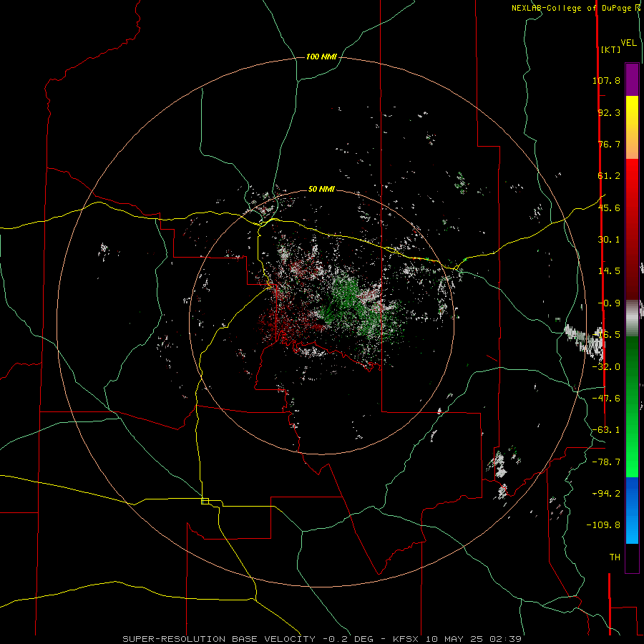Select the 14.5 value on the velocity scale
The image size is (644, 644).
pos(609,271)
